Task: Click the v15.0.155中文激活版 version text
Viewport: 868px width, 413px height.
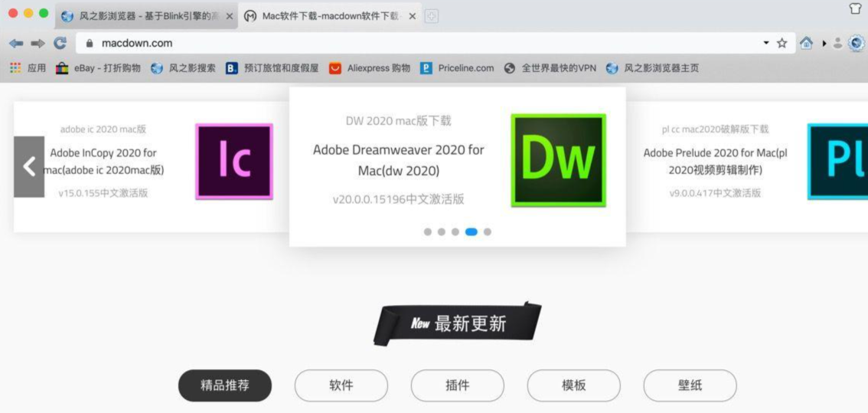Action: pos(103,193)
